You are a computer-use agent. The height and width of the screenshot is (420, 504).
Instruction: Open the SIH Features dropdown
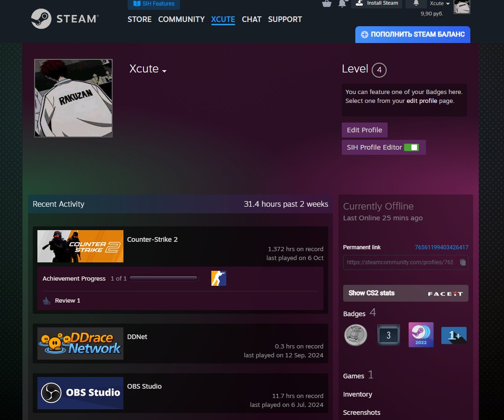point(154,4)
